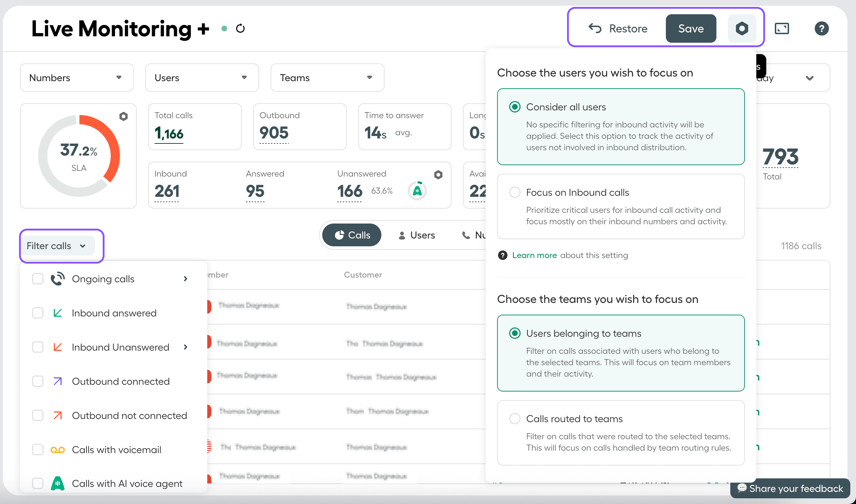
Task: Click the gear icon on the Inbound stats card
Action: (x=438, y=175)
